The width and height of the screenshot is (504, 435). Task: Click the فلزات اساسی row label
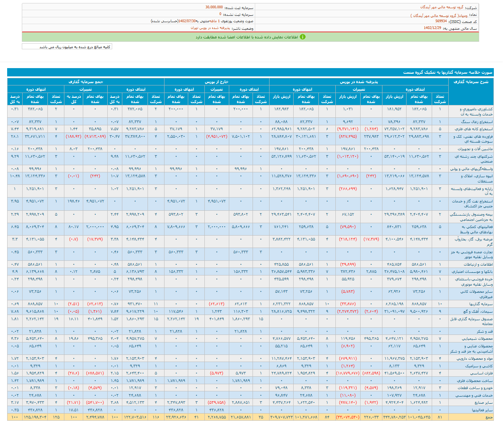coord(480,373)
